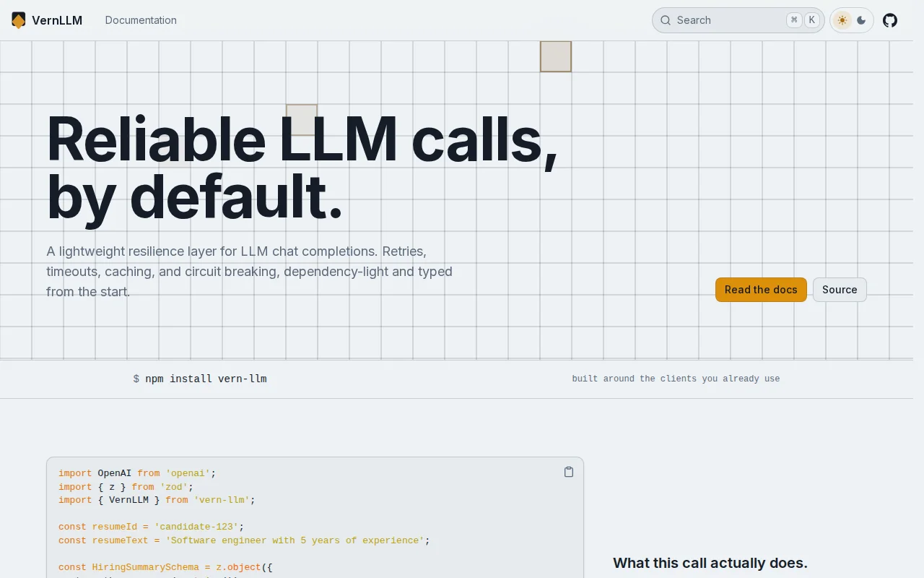Open the GitHub repository icon
Viewport: 924px width, 578px height.
click(890, 20)
